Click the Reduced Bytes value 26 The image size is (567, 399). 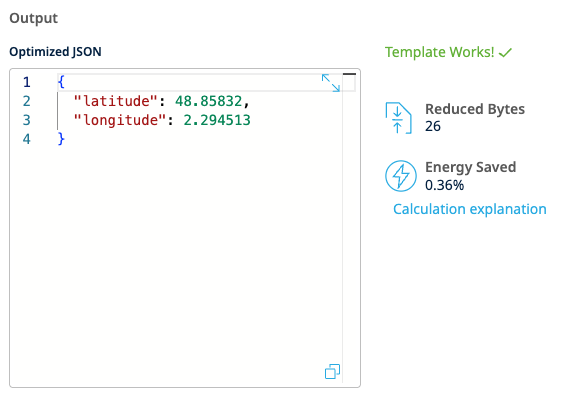(x=432, y=126)
